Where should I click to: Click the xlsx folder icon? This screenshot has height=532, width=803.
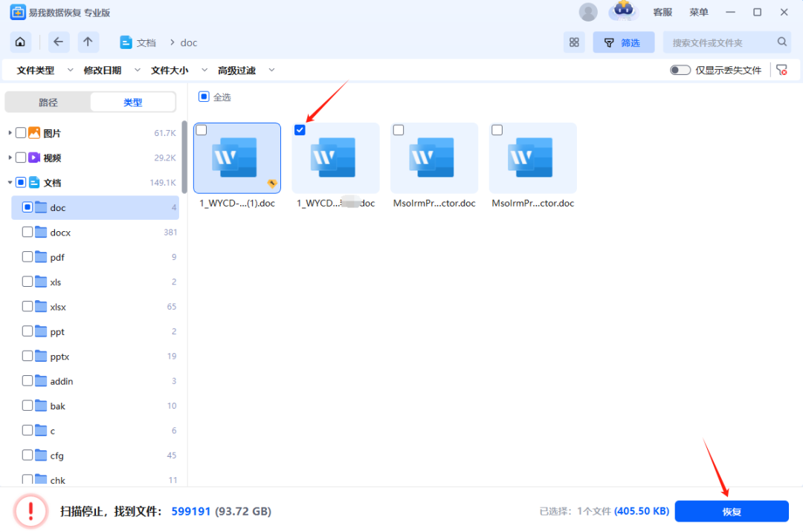pyautogui.click(x=41, y=306)
